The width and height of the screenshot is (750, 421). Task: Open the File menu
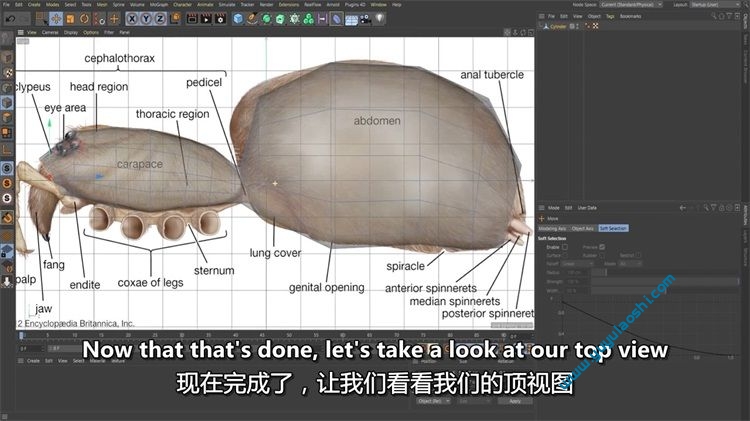point(6,5)
